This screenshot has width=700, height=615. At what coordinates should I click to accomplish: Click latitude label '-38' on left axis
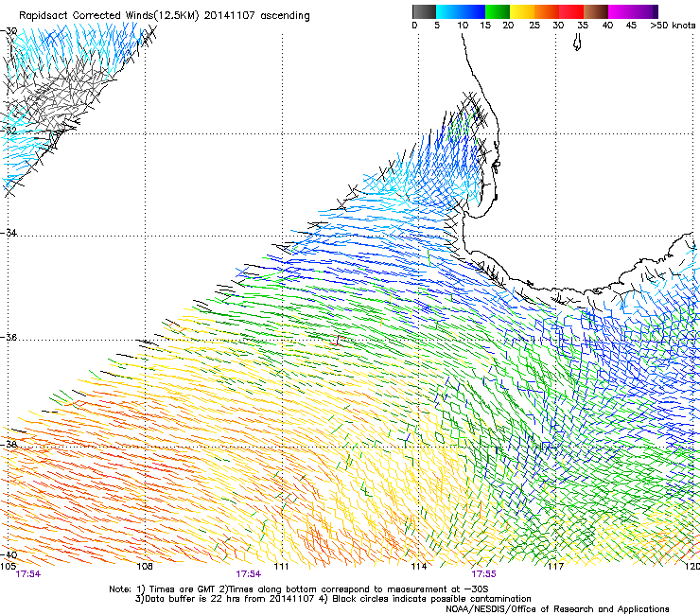[x=9, y=445]
